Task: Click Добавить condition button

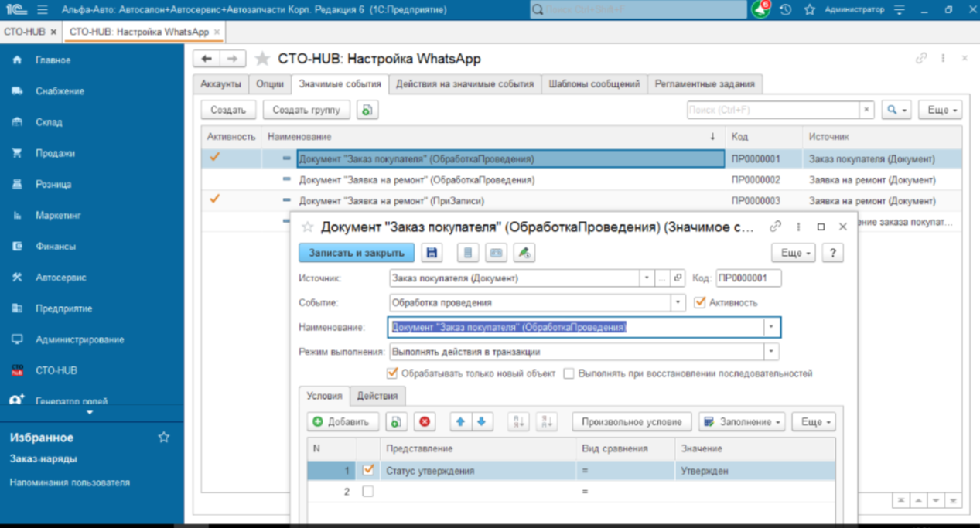Action: [343, 421]
